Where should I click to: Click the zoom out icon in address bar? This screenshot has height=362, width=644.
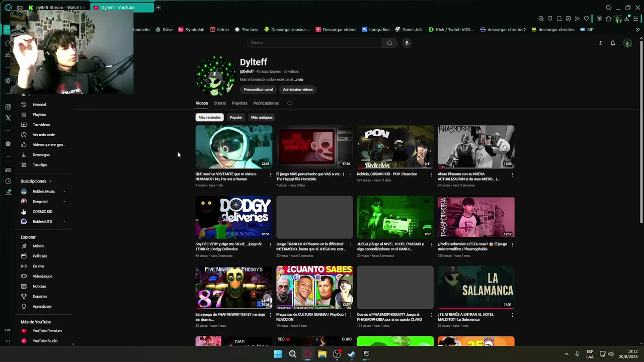pos(541,19)
